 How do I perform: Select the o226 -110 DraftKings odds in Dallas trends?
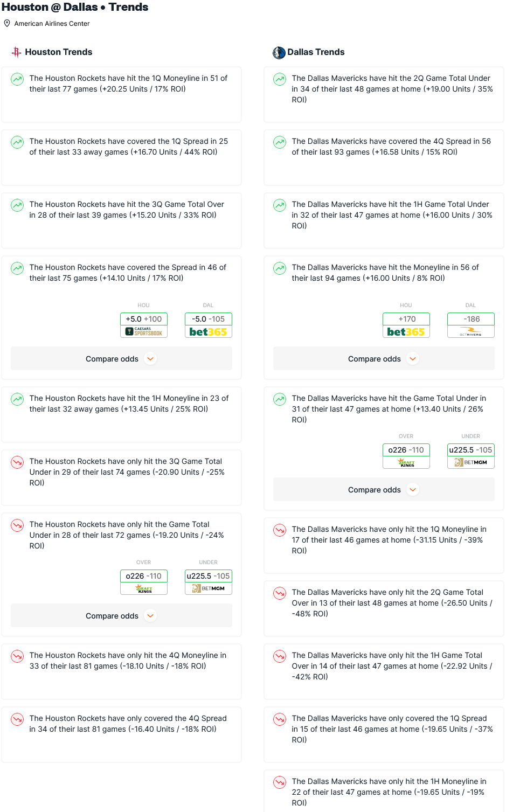tap(406, 456)
